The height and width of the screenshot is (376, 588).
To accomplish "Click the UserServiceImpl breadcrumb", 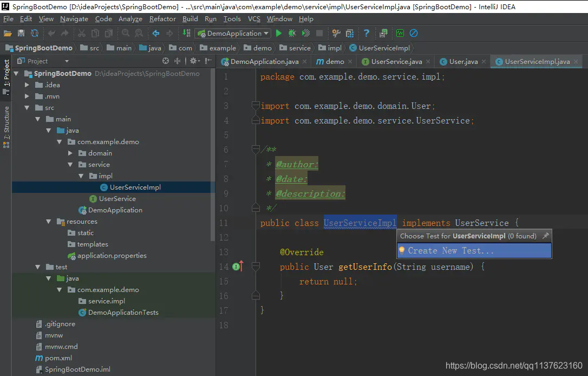I will [380, 48].
